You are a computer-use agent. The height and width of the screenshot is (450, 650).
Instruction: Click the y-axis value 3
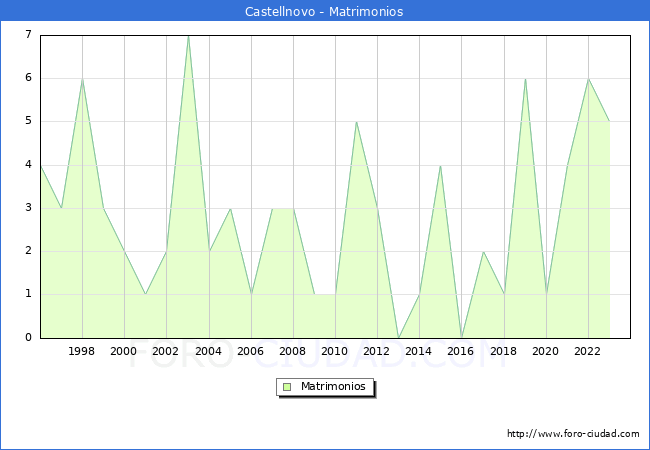click(x=28, y=208)
